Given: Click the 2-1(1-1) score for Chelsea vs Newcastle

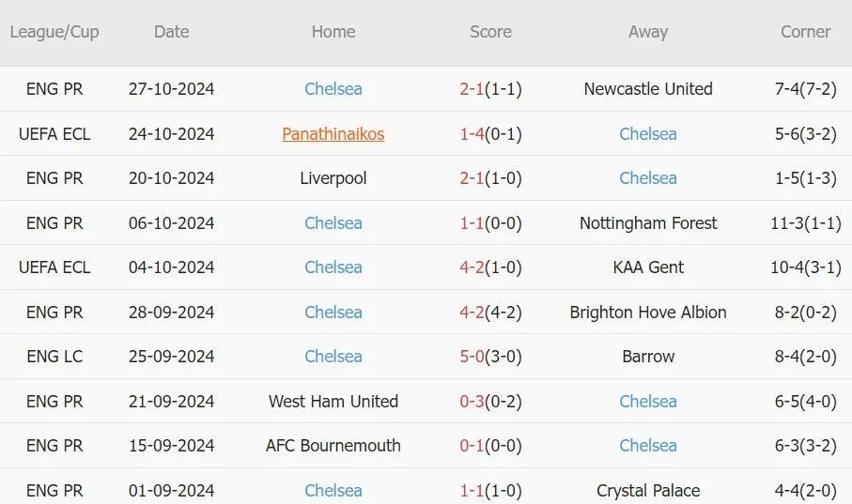Looking at the screenshot, I should 490,88.
